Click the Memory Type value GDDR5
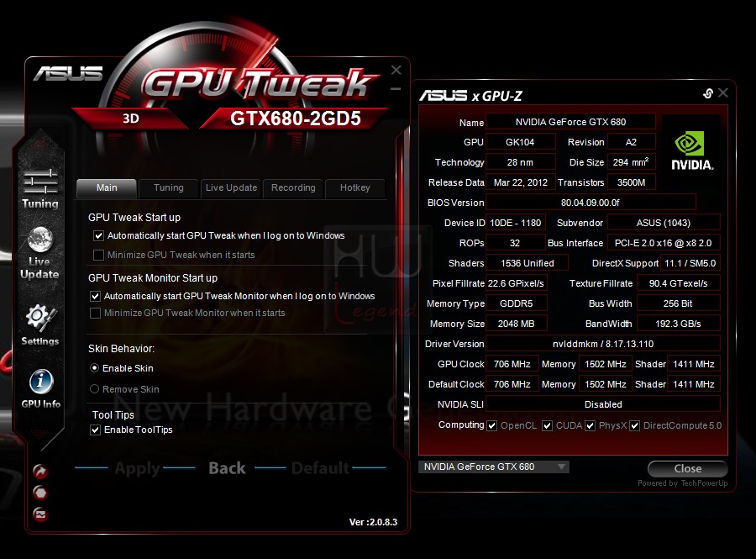 coord(516,303)
